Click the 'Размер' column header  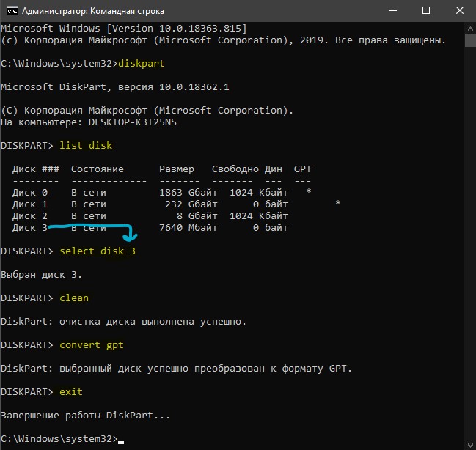(176, 169)
